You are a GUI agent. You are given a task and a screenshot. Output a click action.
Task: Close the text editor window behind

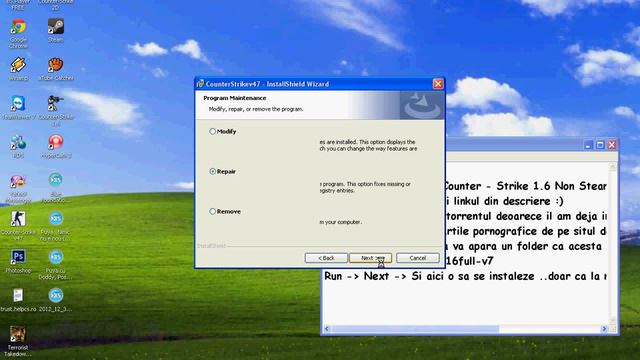coord(612,145)
